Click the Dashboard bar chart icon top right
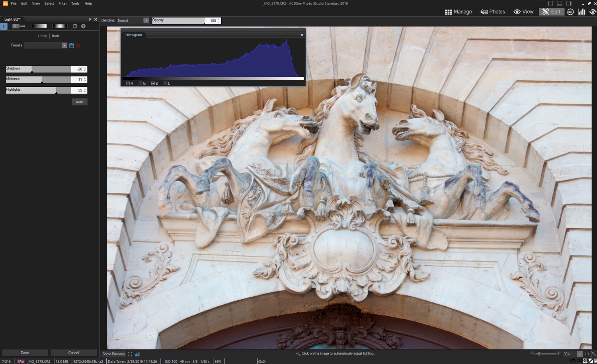This screenshot has height=364, width=597. click(581, 12)
